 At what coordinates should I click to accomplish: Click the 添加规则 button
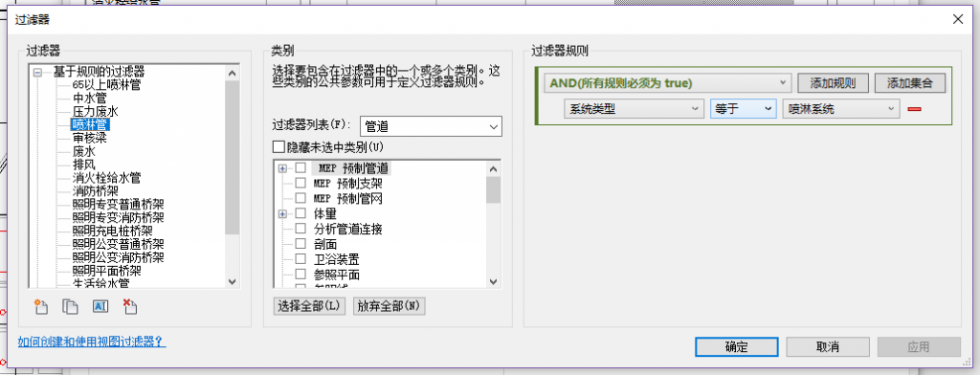click(833, 83)
